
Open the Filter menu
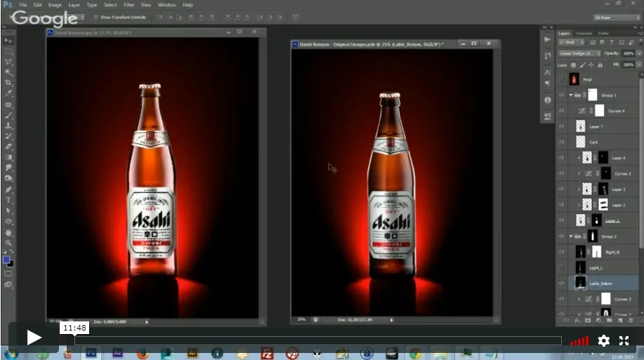[129, 5]
